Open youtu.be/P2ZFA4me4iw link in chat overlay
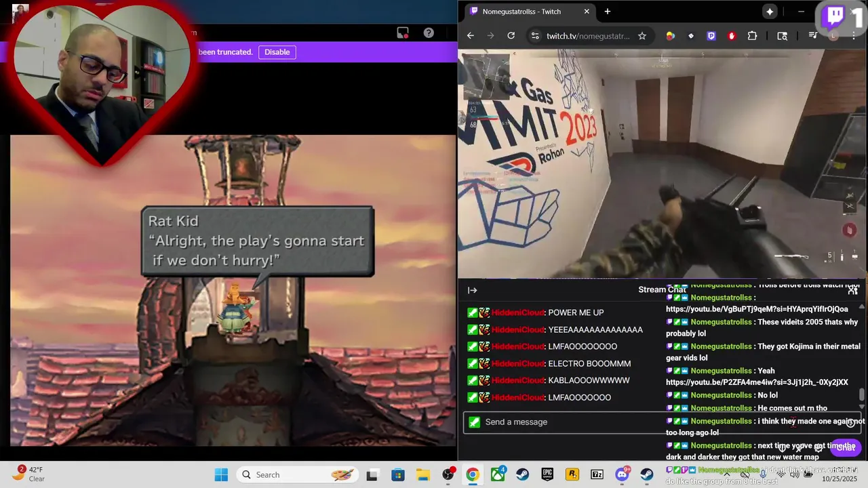This screenshot has height=488, width=868. tap(757, 382)
